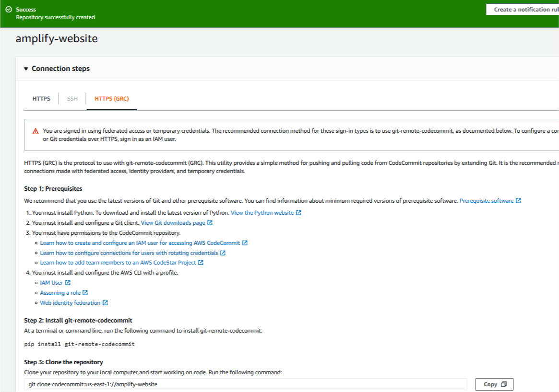Click Step 2: Install git-remote-codecommit heading
This screenshot has width=559, height=392.
point(78,321)
